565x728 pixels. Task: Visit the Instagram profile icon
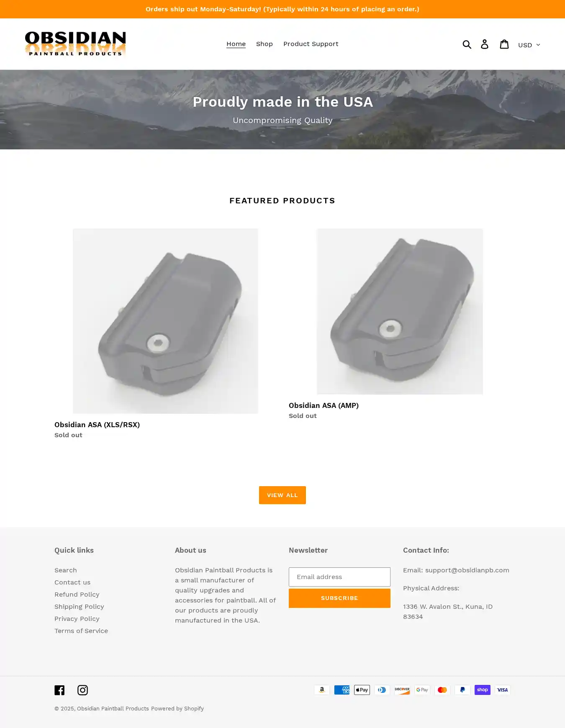[82, 690]
